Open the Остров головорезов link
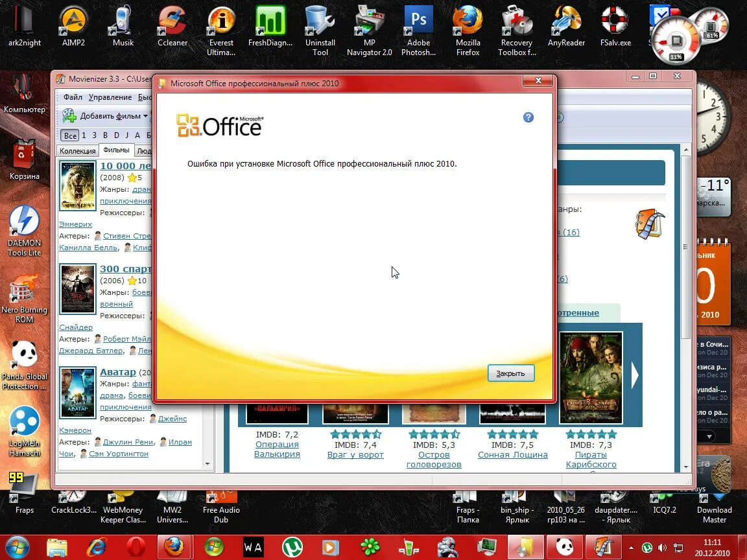The width and height of the screenshot is (747, 560). tap(434, 460)
